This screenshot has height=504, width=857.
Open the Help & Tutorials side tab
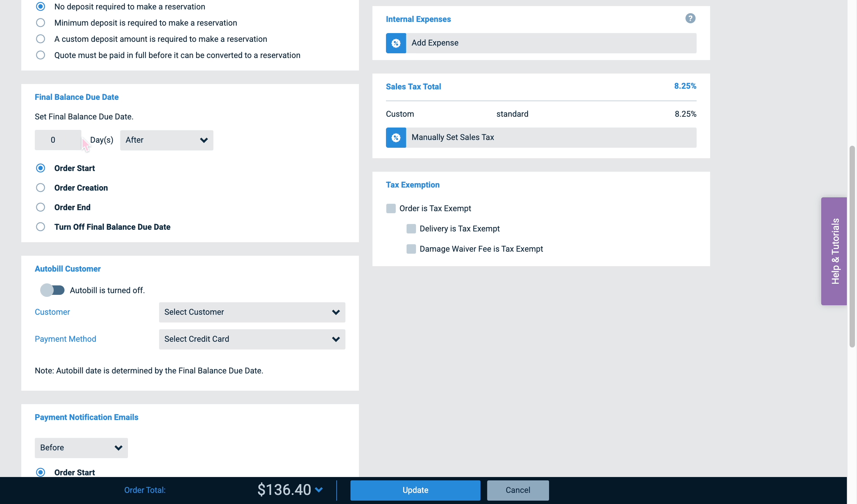pyautogui.click(x=834, y=251)
